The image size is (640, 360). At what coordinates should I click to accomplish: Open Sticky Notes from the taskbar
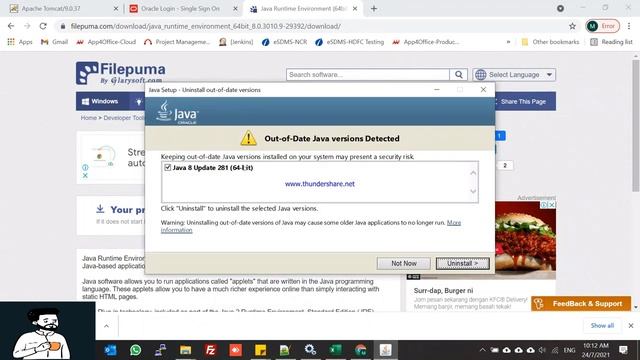click(260, 350)
